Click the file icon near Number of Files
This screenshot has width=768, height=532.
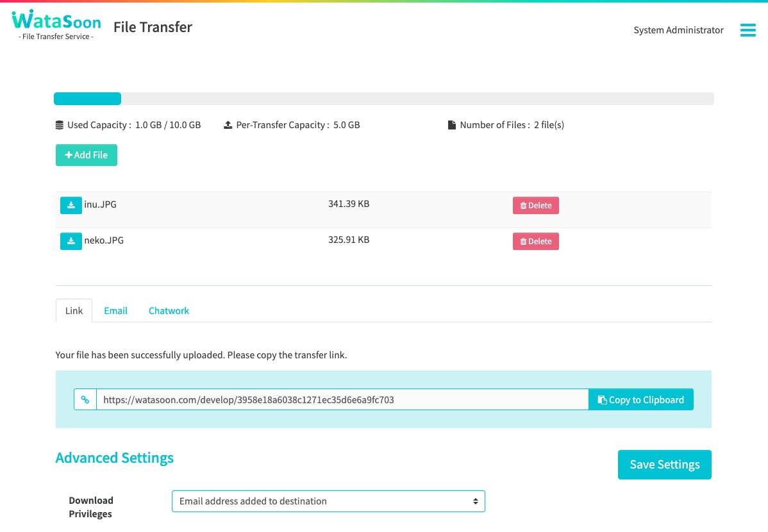click(x=451, y=125)
